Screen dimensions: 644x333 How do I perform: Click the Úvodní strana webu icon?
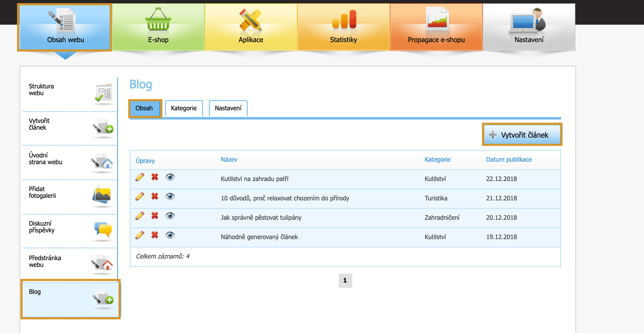[x=102, y=162]
